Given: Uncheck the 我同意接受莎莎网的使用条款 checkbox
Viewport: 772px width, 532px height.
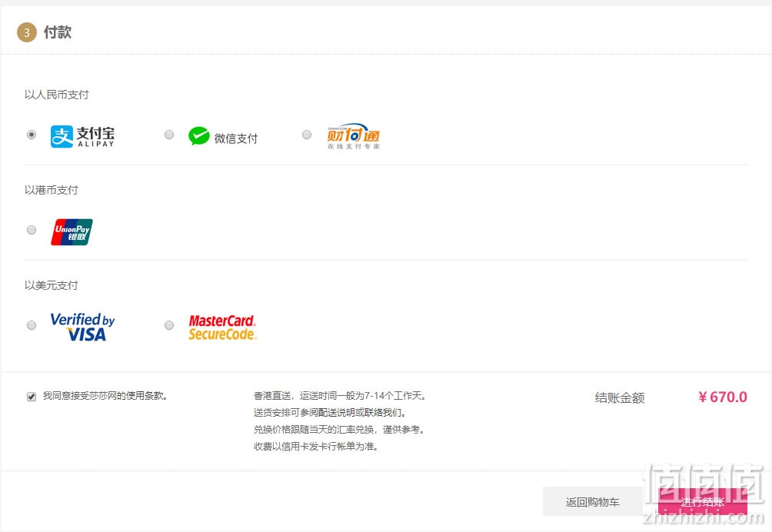Looking at the screenshot, I should coord(32,397).
